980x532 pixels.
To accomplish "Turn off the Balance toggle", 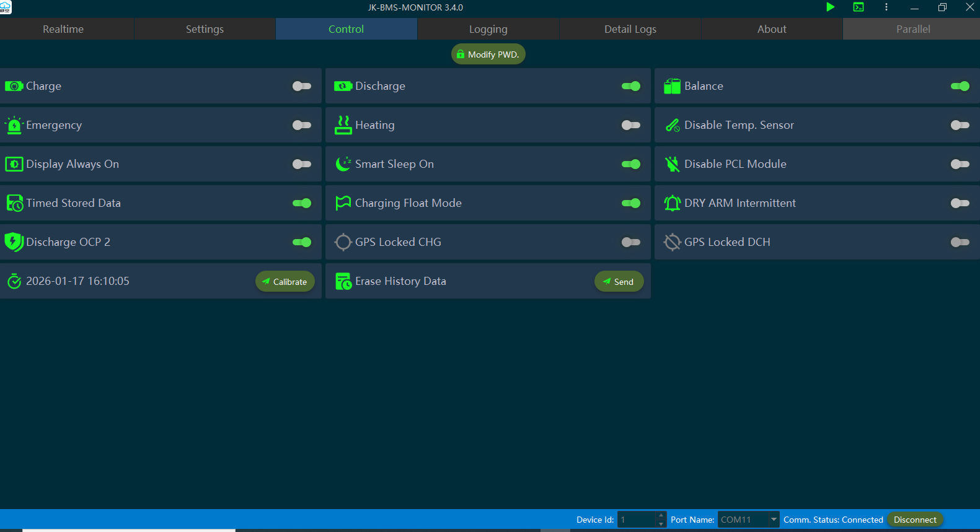I will [960, 86].
